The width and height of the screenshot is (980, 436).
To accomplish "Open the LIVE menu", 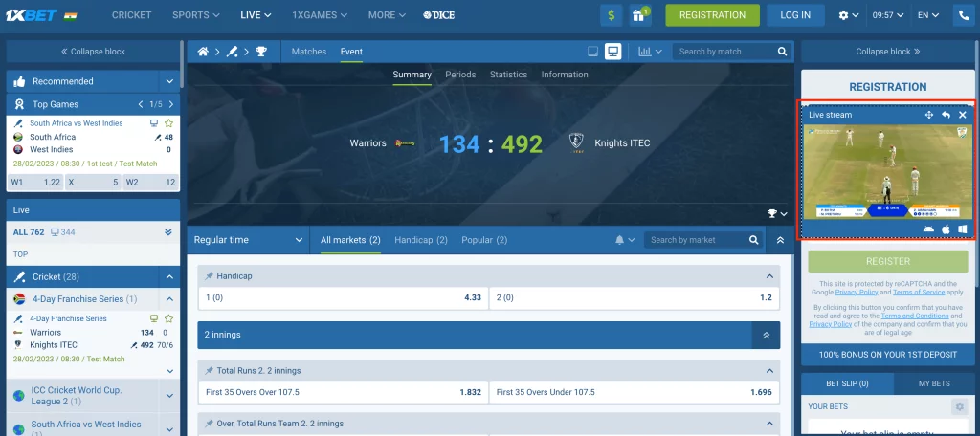I will tap(256, 15).
